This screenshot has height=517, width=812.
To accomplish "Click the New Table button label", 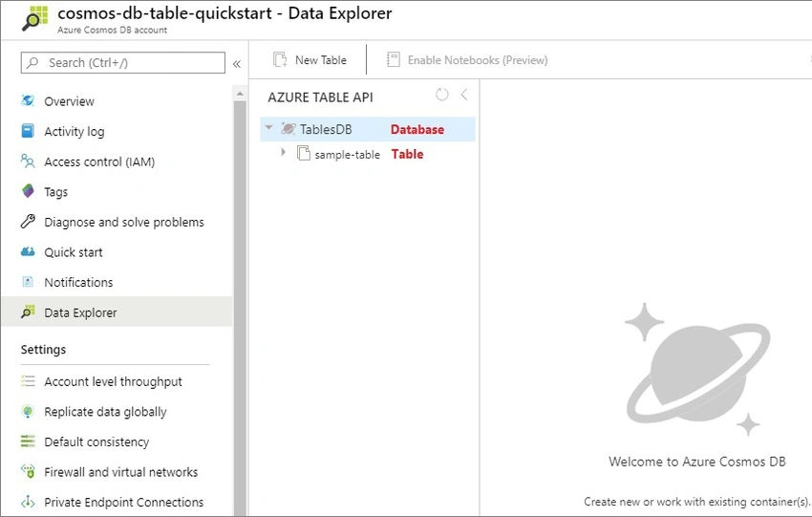I will [321, 60].
